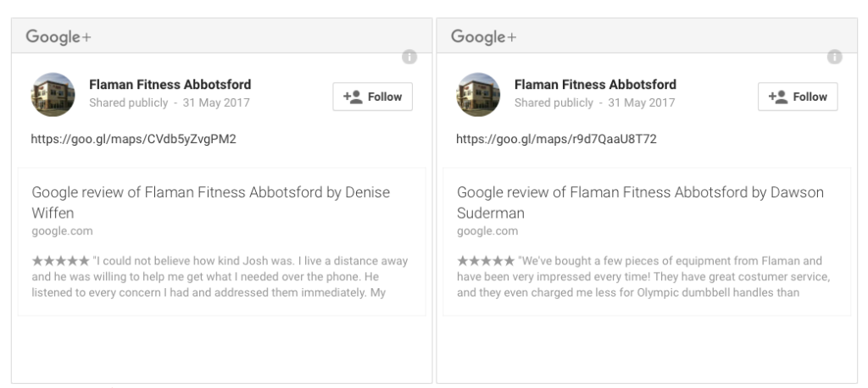Follow Flaman Fitness Abbotsford in the left card

(x=373, y=97)
